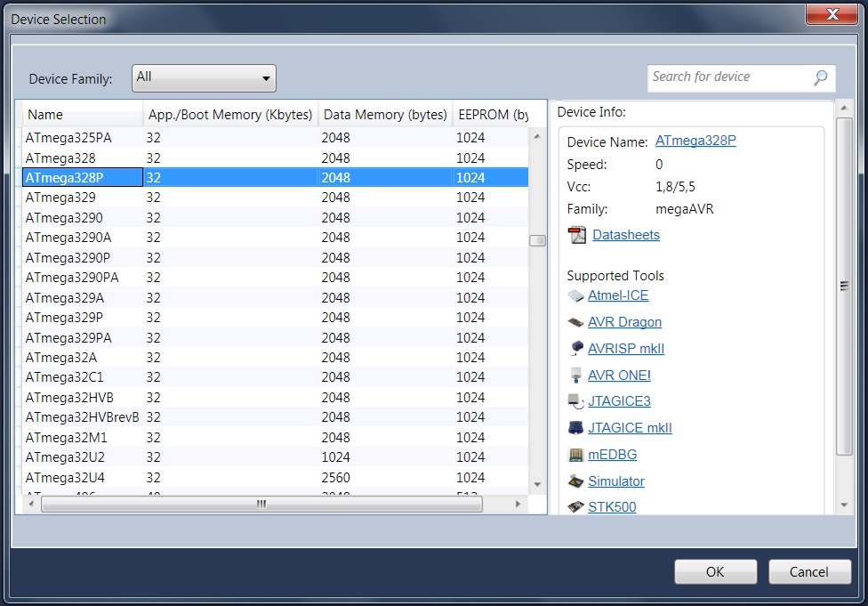Open the ATmega328P device name link

[695, 141]
